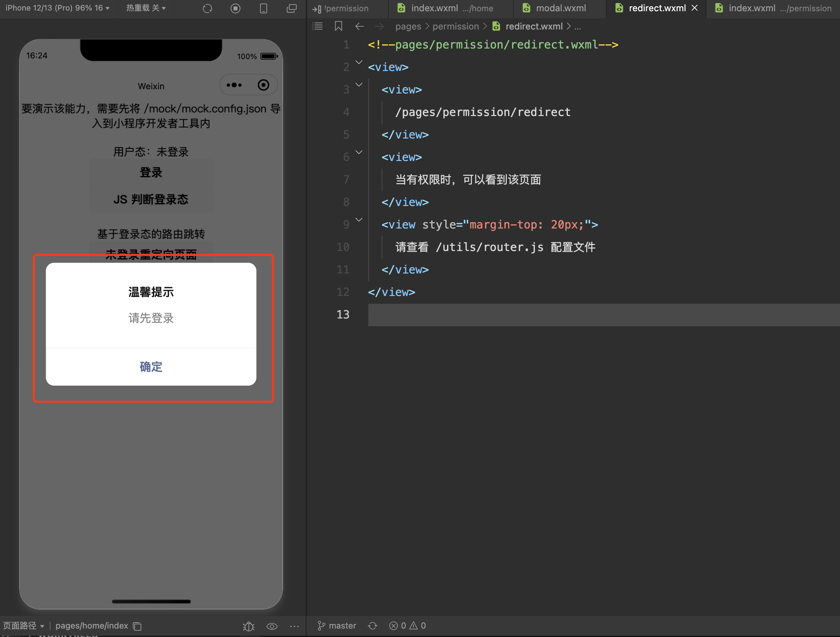The width and height of the screenshot is (840, 637).
Task: Collapse the view block at line 3
Action: tap(359, 85)
